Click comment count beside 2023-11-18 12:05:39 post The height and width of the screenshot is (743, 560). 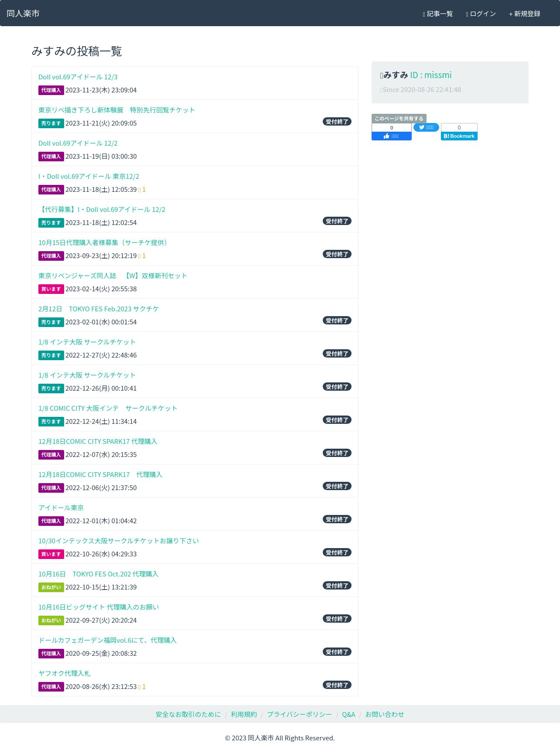[x=142, y=190]
